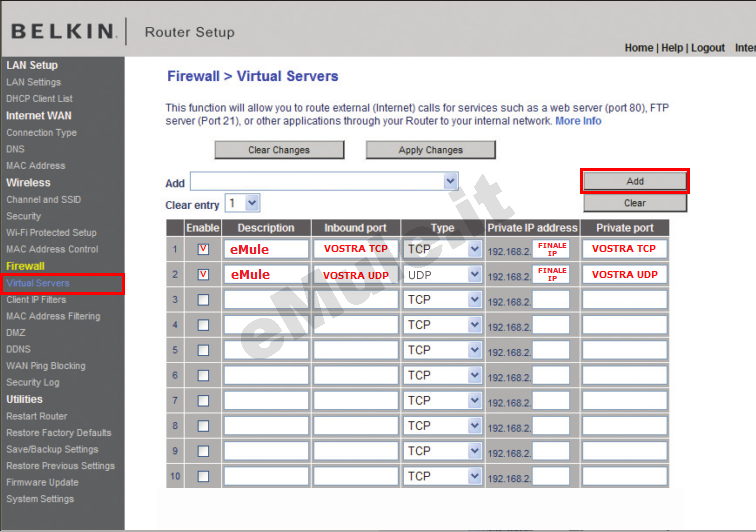The image size is (756, 532).
Task: Click the Clear Changes button
Action: pyautogui.click(x=279, y=150)
